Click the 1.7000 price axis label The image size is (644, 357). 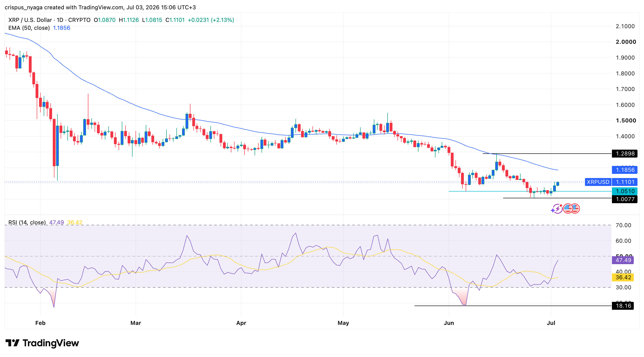click(x=625, y=89)
